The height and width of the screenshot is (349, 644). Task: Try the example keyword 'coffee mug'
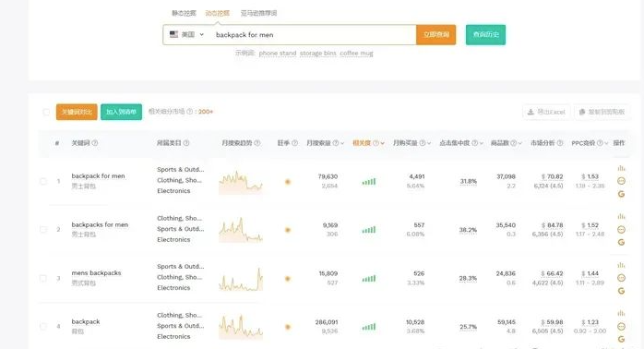tap(356, 53)
